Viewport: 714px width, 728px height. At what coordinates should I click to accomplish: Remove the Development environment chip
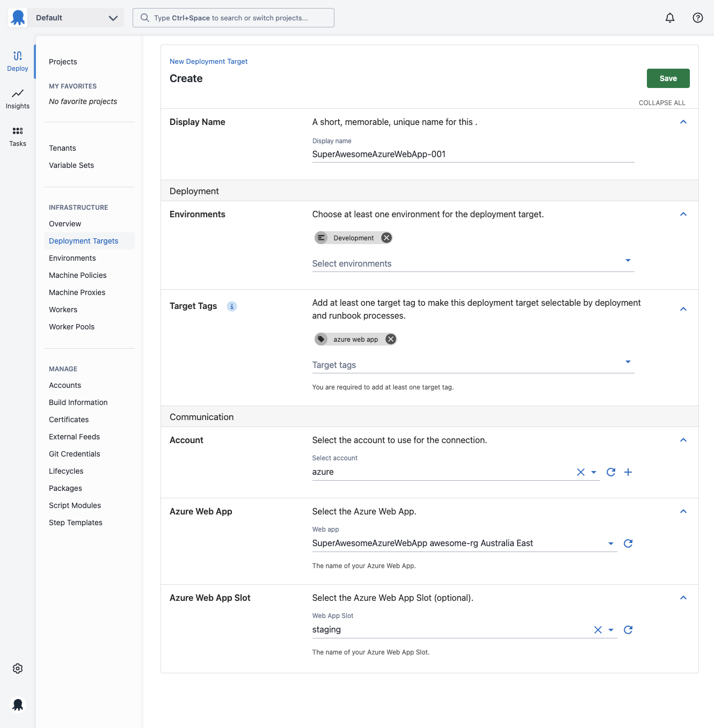coord(387,238)
